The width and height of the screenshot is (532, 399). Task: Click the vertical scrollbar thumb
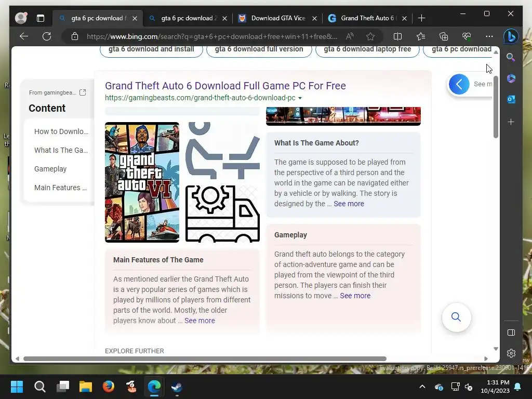click(x=496, y=107)
